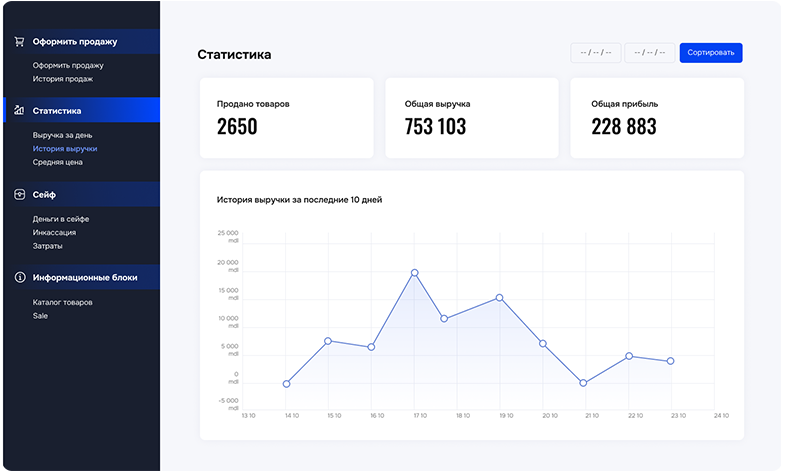Select Выручка за день menu item
Image resolution: width=785 pixels, height=476 pixels.
tap(62, 135)
